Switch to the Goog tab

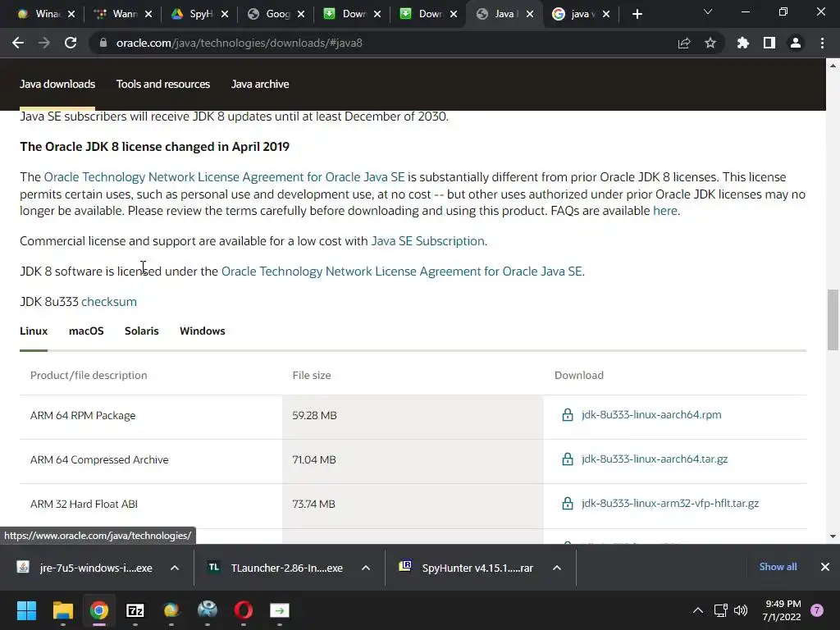coord(276,14)
